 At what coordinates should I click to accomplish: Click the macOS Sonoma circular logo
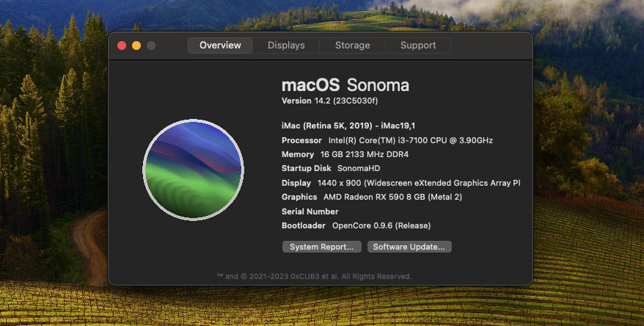click(x=193, y=170)
